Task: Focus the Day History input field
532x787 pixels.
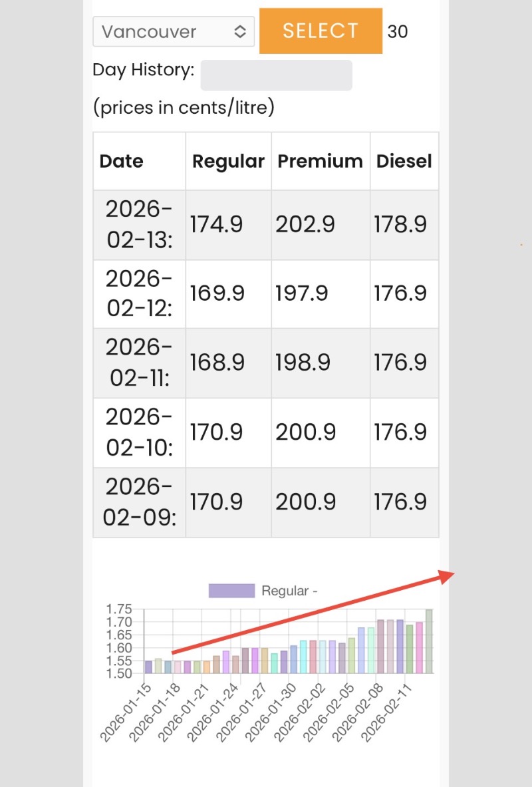Action: 276,75
